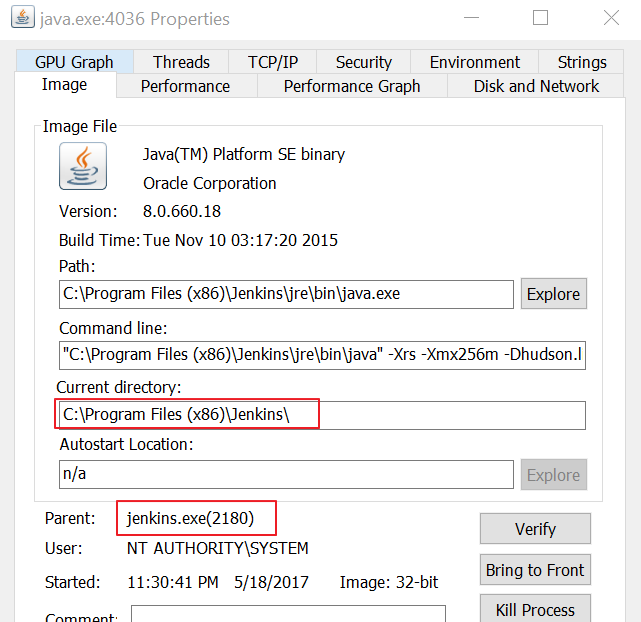Open the Threads tab
Screen dimensions: 641x622
[x=181, y=62]
